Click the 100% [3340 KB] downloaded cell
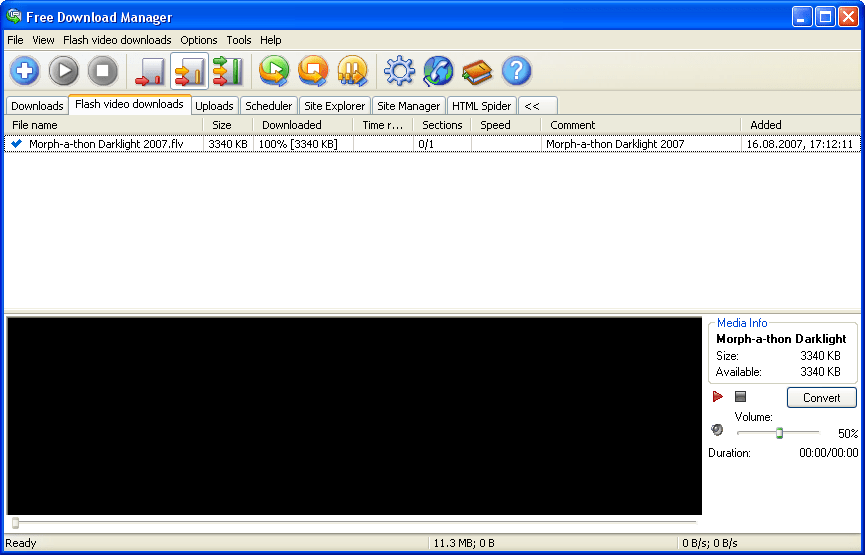Viewport: 865px width, 555px height. coord(298,144)
